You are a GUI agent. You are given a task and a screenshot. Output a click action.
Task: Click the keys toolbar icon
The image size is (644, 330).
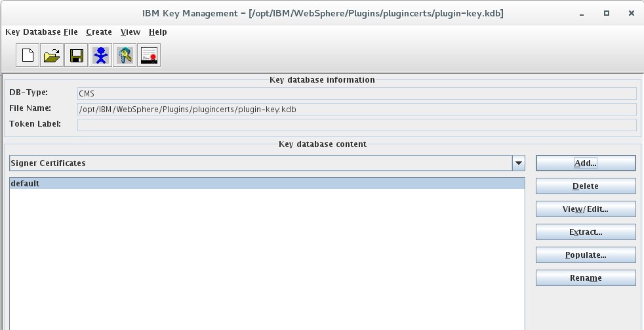tap(125, 55)
